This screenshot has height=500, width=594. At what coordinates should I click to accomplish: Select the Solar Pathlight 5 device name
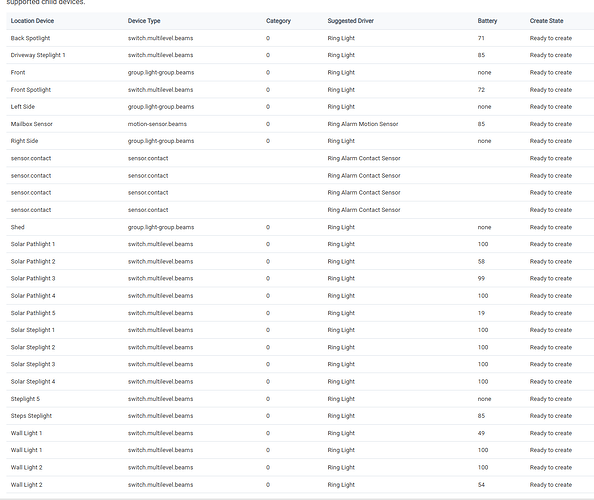(33, 313)
